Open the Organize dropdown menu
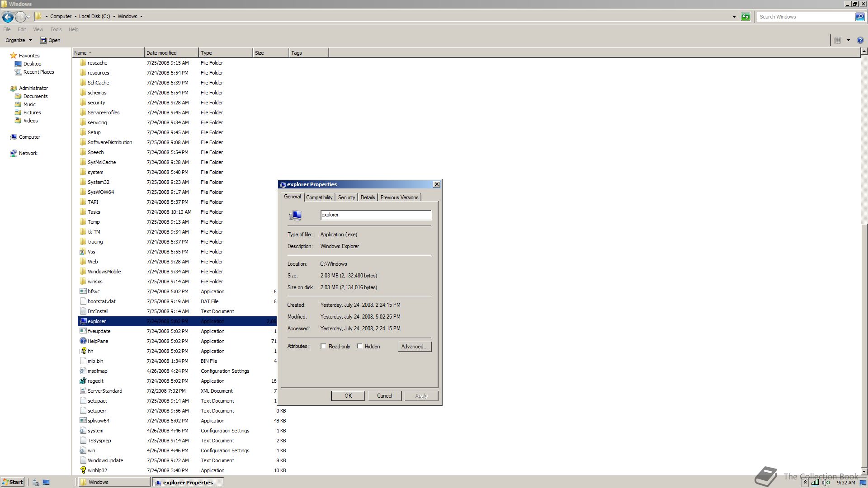 tap(19, 40)
